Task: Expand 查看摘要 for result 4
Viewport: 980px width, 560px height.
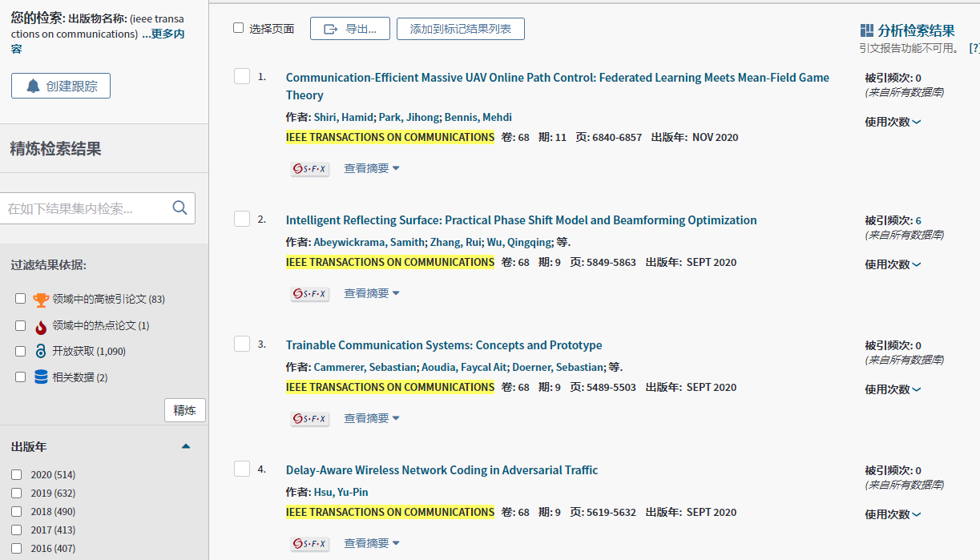Action: click(372, 543)
